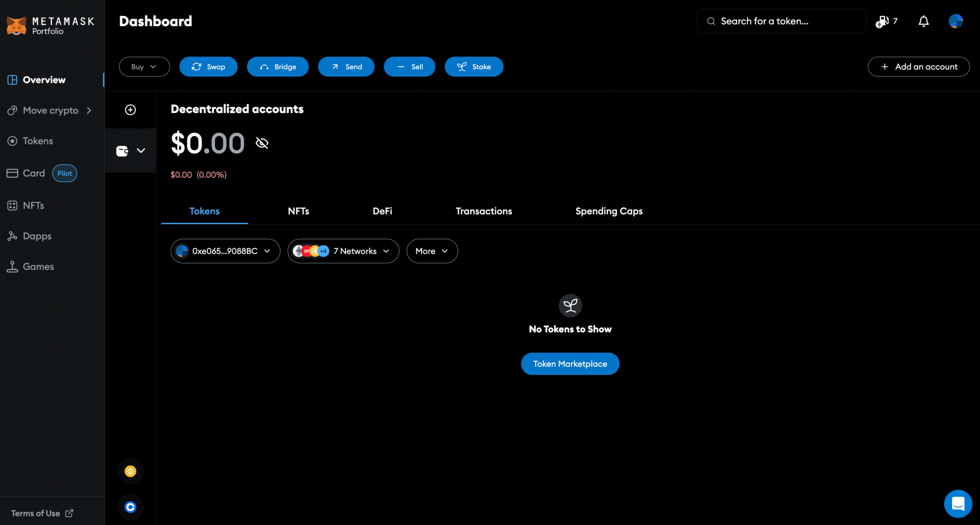Image resolution: width=980 pixels, height=525 pixels.
Task: Expand the Buy dropdown
Action: pos(144,66)
